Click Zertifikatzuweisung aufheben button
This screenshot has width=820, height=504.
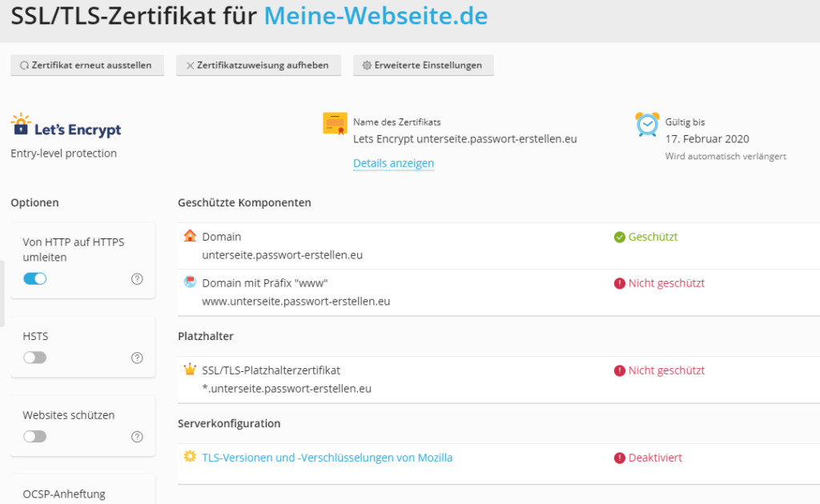[x=259, y=66]
